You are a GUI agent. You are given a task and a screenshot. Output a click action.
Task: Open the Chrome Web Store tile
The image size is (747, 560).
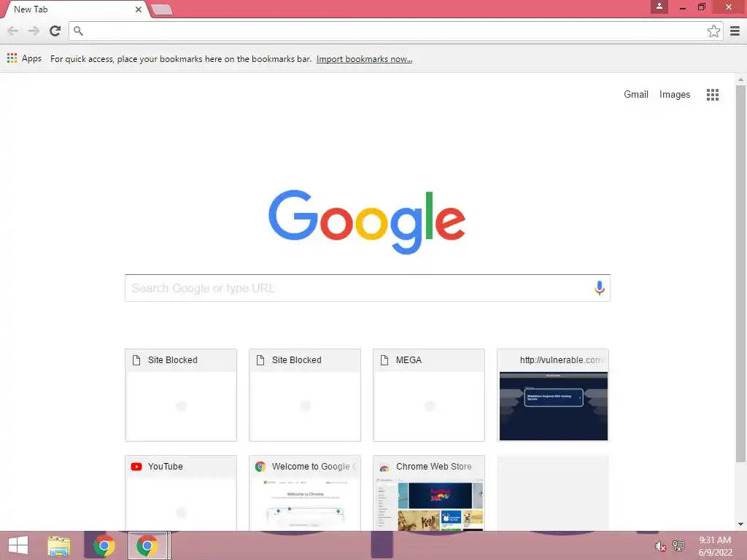click(429, 493)
